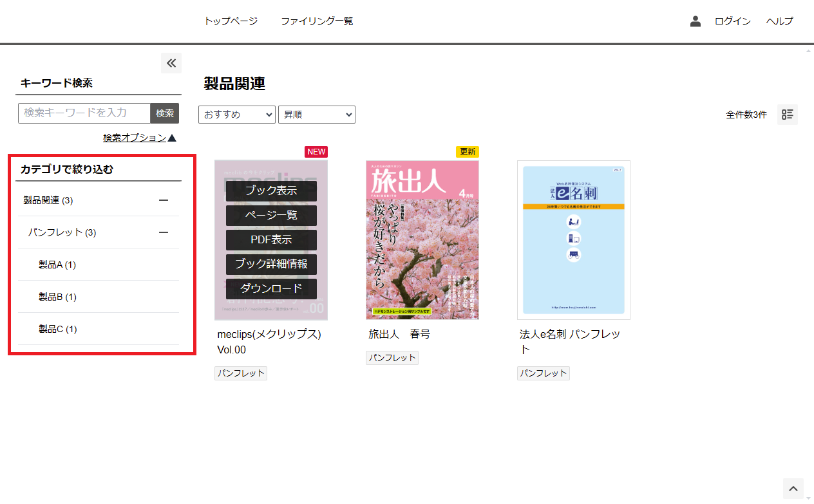This screenshot has height=504, width=814.
Task: Select 製品A category filter
Action: 57,265
